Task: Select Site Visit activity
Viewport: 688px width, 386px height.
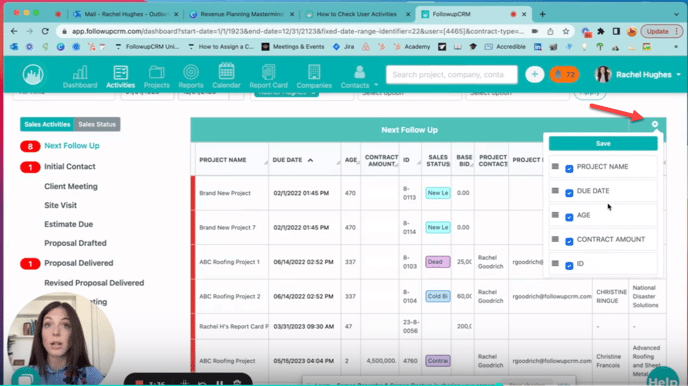Action: click(x=60, y=205)
